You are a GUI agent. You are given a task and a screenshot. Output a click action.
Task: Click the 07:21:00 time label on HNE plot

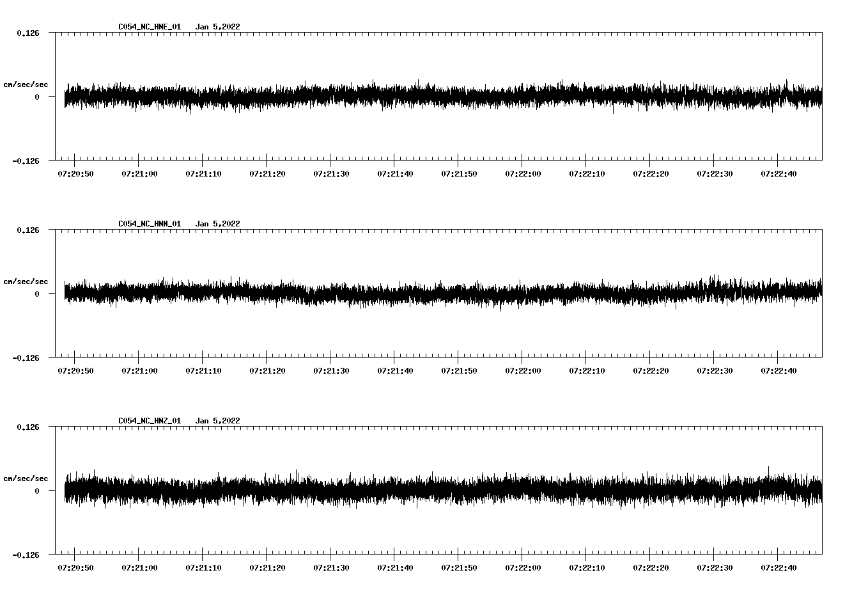[x=139, y=173]
